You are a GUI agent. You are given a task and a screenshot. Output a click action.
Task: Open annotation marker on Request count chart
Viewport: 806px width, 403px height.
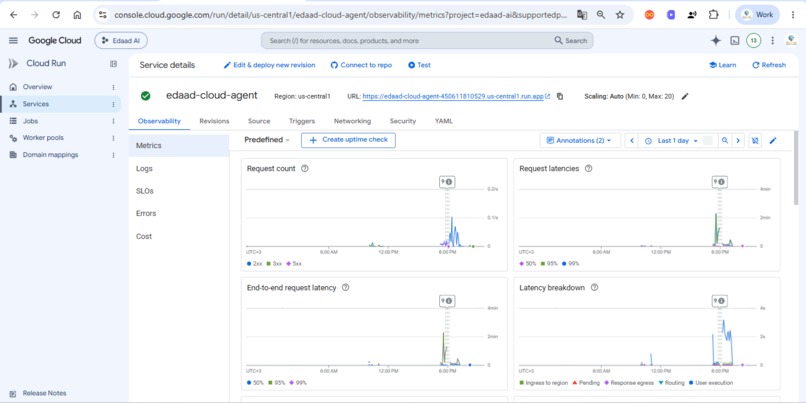click(447, 181)
